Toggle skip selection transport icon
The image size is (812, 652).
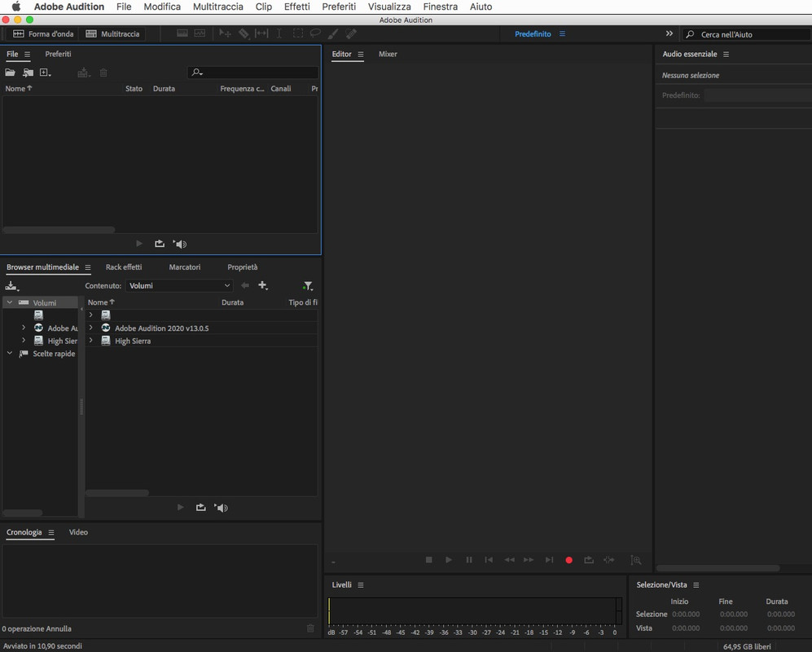[609, 560]
